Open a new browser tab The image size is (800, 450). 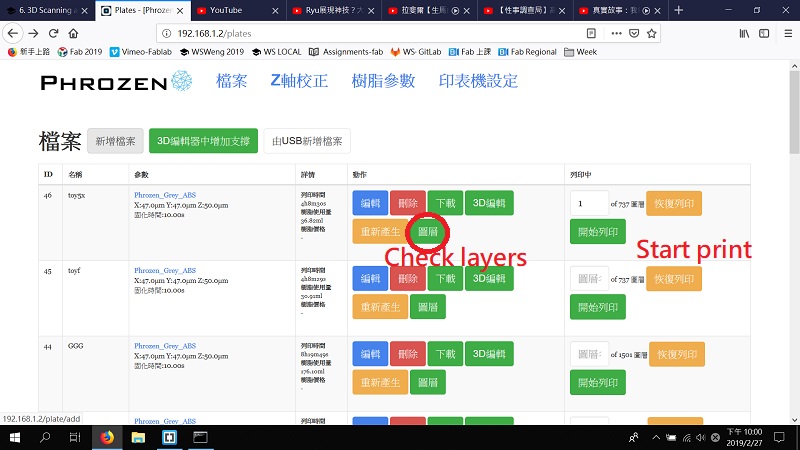(678, 10)
